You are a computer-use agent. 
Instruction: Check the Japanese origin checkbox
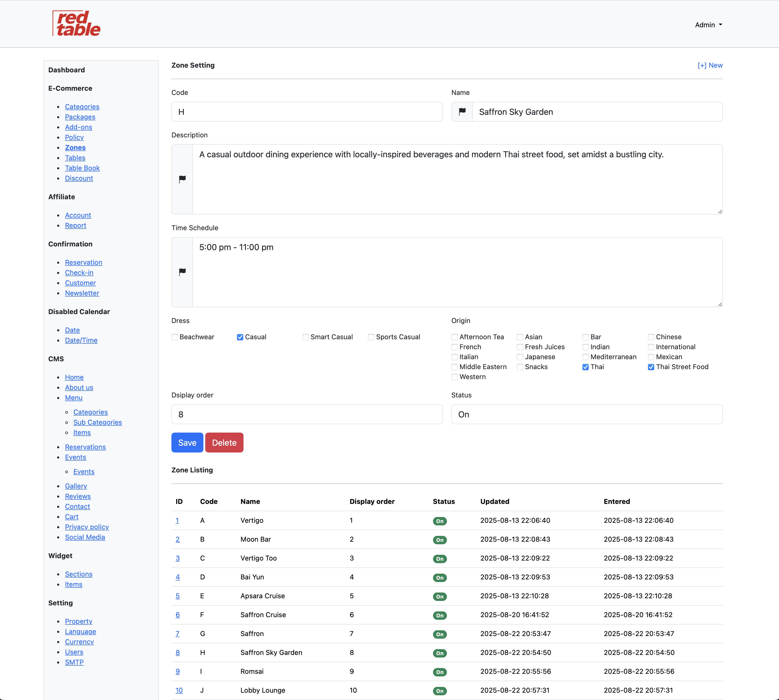(520, 357)
